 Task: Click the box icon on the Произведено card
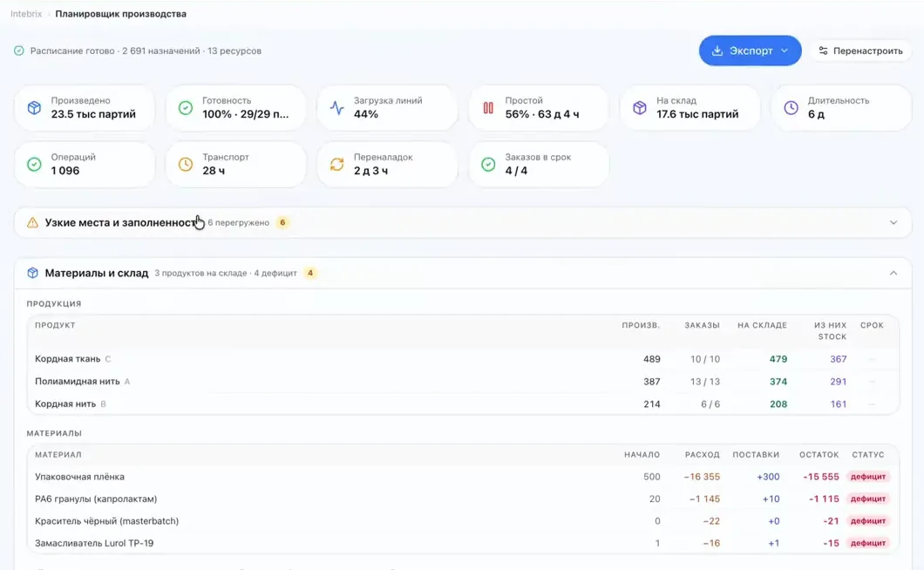(34, 107)
